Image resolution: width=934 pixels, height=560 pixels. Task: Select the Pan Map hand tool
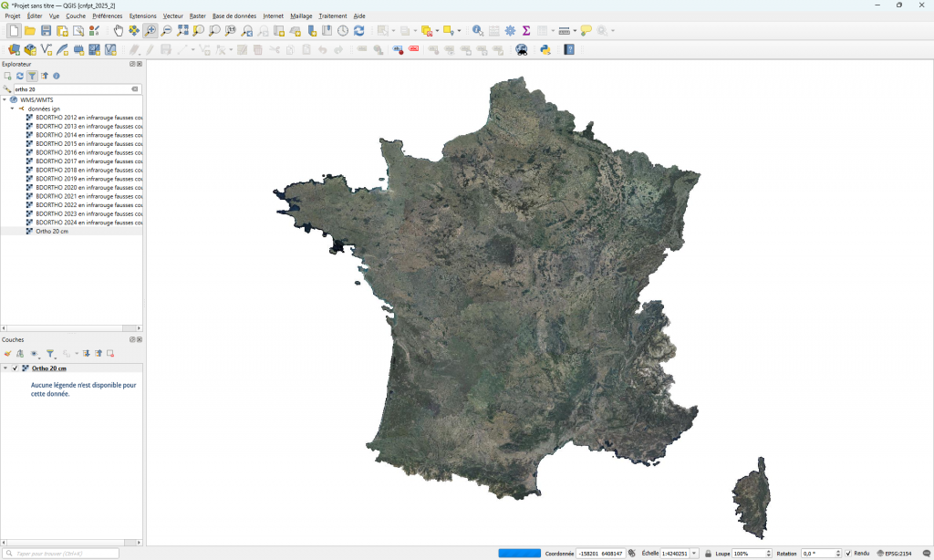(x=119, y=31)
